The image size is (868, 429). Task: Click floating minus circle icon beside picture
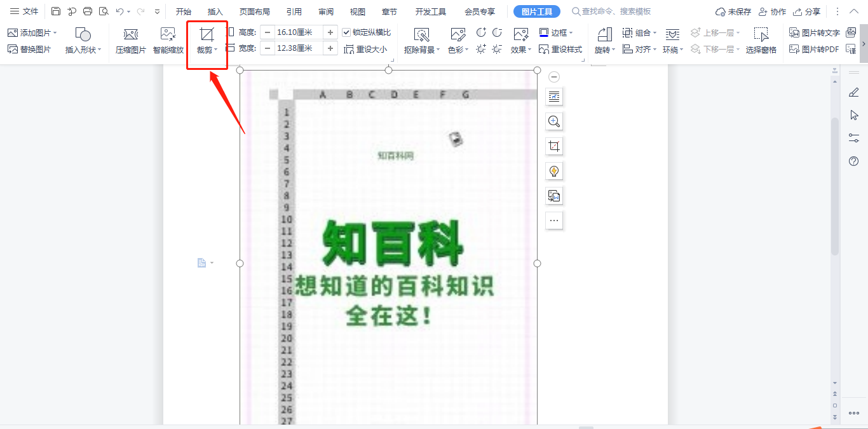point(554,77)
